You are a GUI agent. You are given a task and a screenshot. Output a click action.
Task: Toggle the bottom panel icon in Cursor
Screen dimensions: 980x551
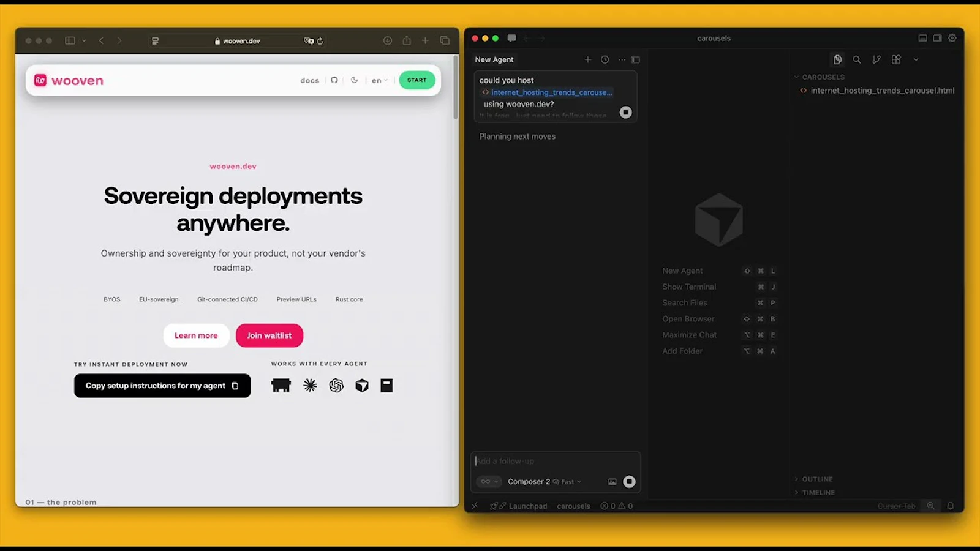point(922,38)
